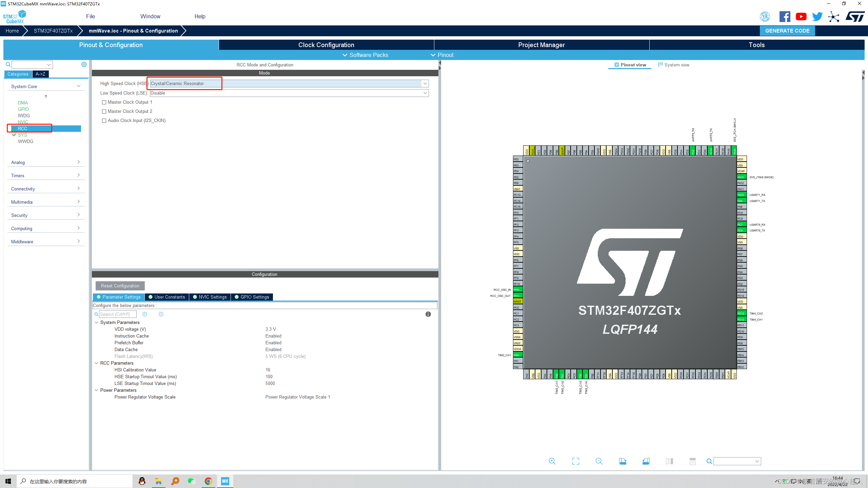Open the Software Packs dropdown
The image size is (868, 488).
pyautogui.click(x=365, y=55)
